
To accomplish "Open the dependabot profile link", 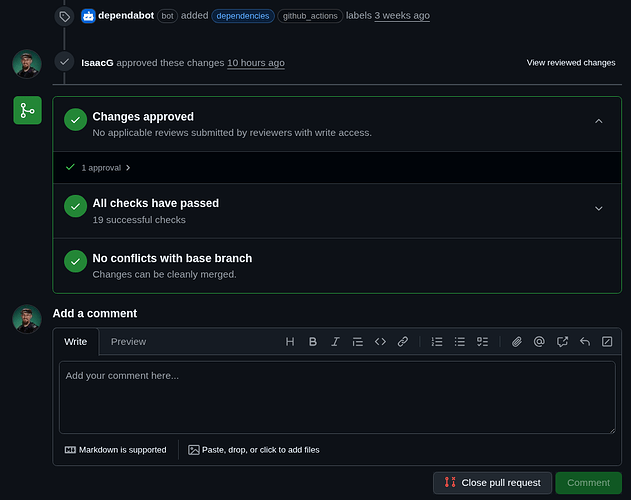I will 126,16.
